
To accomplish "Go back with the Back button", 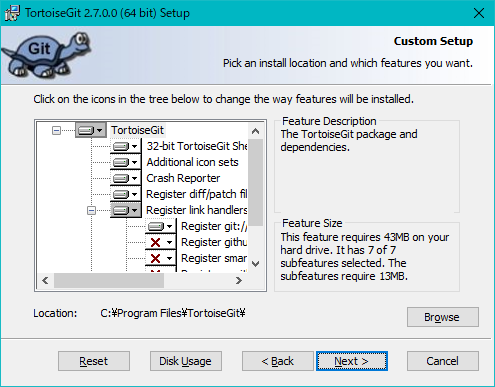I will (278, 361).
